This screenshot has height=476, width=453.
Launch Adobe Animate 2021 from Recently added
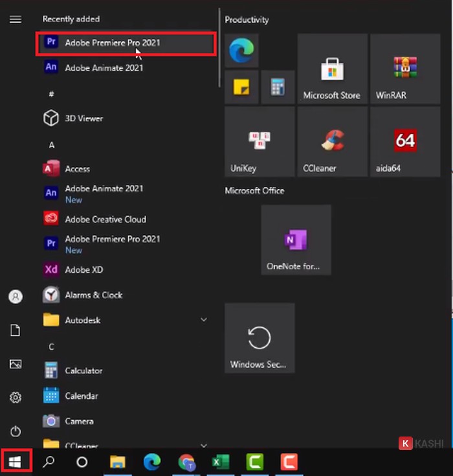(126, 67)
